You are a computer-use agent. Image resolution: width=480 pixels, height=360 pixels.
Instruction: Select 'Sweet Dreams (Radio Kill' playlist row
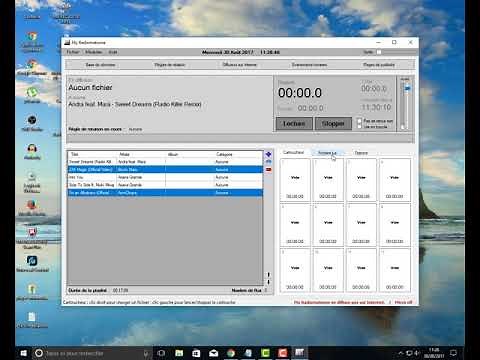165,162
